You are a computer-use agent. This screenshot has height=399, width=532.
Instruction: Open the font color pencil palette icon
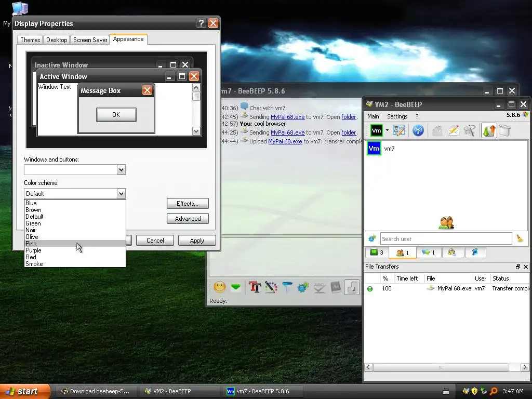[271, 287]
